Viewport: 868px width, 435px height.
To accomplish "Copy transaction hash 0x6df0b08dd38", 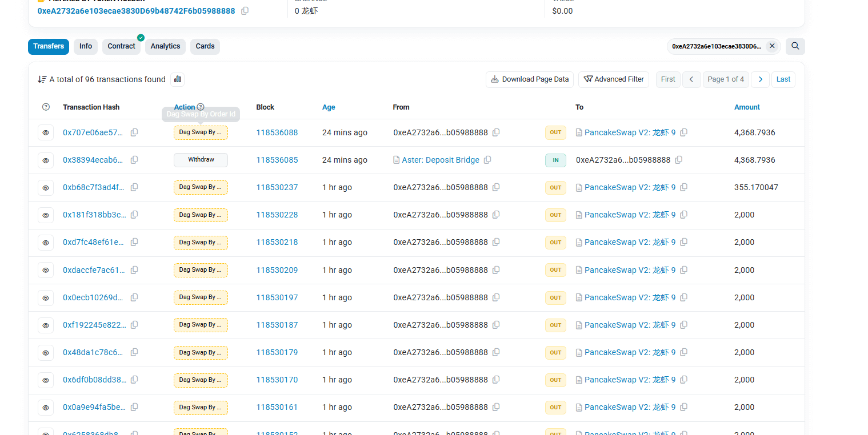I will (134, 380).
